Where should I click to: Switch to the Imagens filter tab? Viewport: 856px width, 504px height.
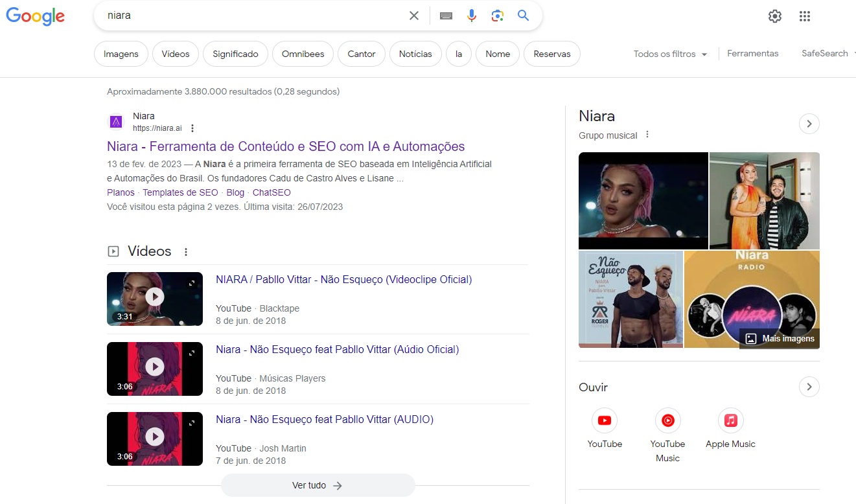121,54
